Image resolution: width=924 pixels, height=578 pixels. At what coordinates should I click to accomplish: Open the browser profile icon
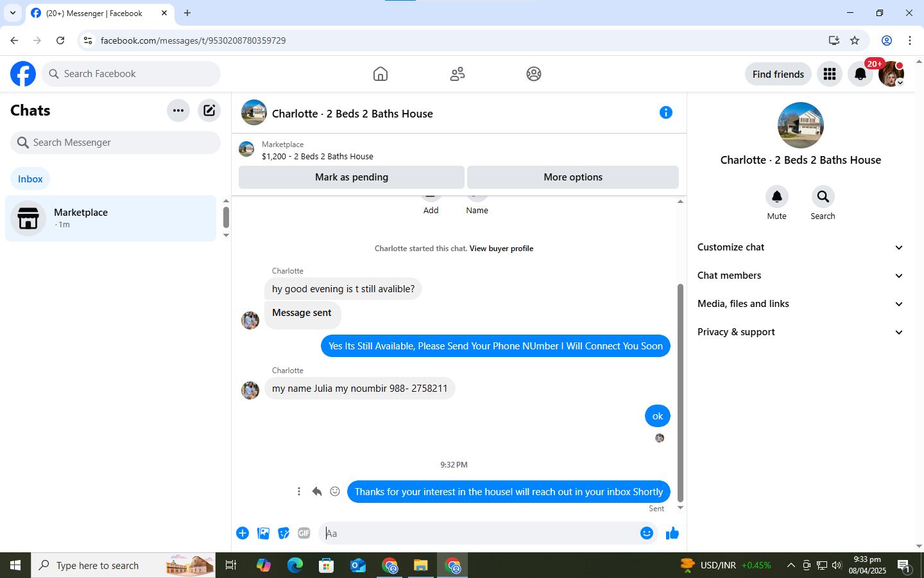(887, 40)
